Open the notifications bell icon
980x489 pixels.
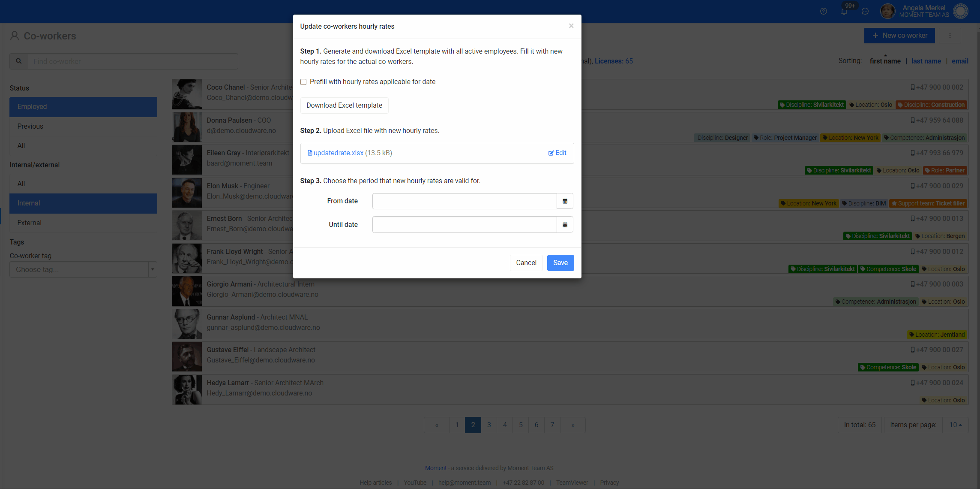coord(844,12)
